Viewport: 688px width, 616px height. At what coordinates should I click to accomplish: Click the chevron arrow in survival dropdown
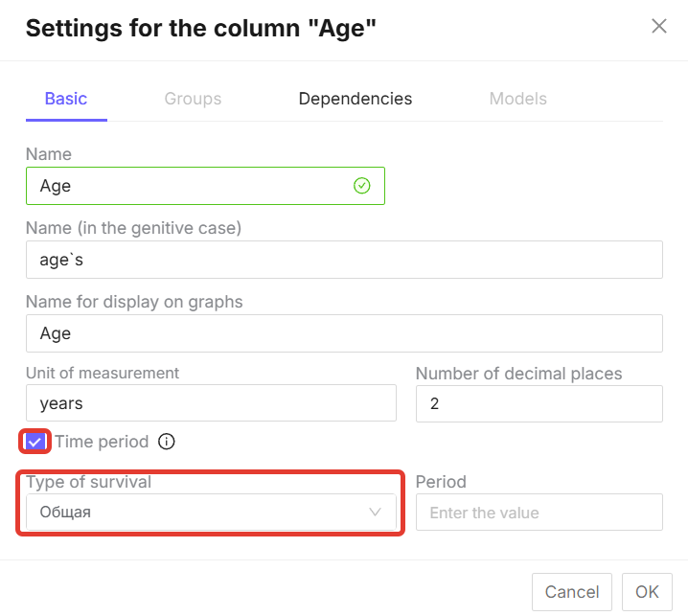(x=376, y=513)
